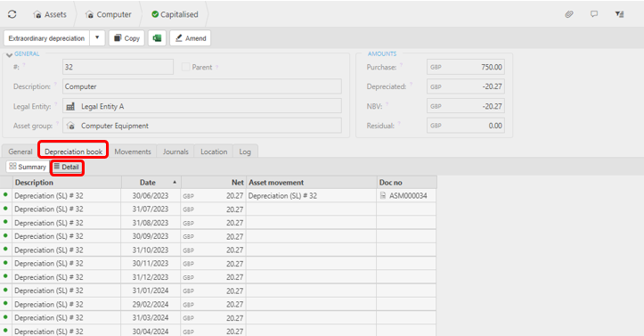This screenshot has width=644, height=336.
Task: Collapse the General section chevron
Action: (9, 54)
